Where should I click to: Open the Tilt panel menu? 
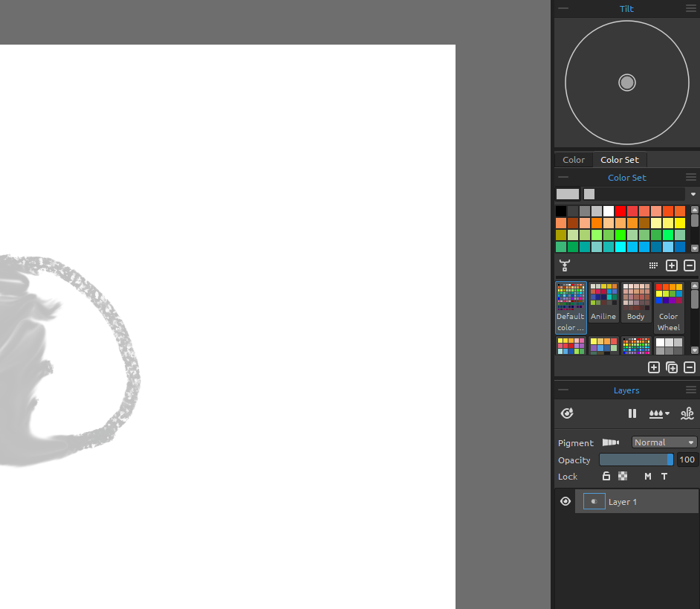690,8
